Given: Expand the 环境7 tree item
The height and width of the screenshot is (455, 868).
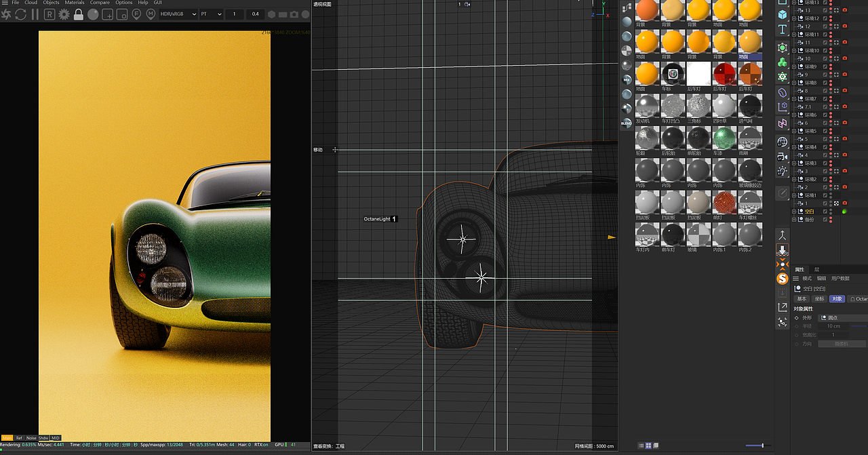Looking at the screenshot, I should [x=794, y=99].
